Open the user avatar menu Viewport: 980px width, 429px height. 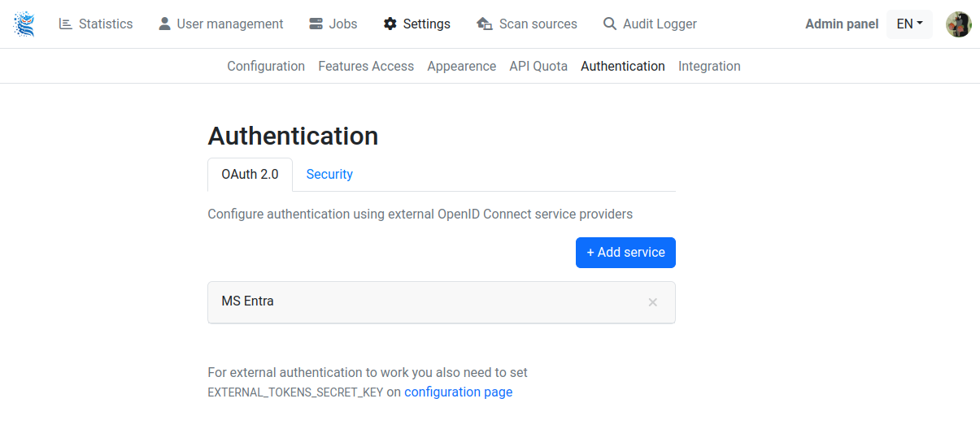point(959,24)
